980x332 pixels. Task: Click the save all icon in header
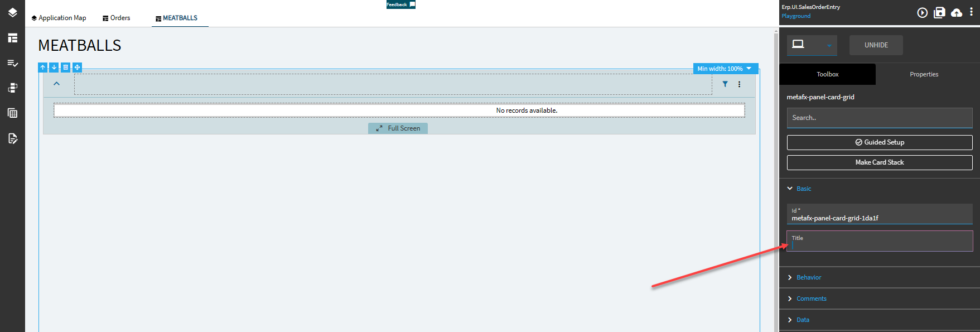[x=940, y=12]
